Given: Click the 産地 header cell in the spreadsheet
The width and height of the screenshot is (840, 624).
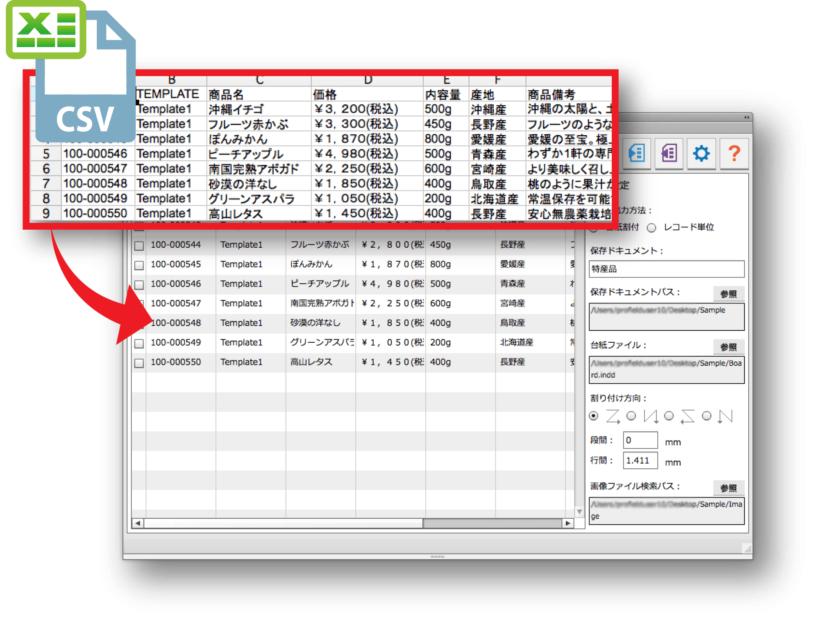Looking at the screenshot, I should (x=497, y=95).
